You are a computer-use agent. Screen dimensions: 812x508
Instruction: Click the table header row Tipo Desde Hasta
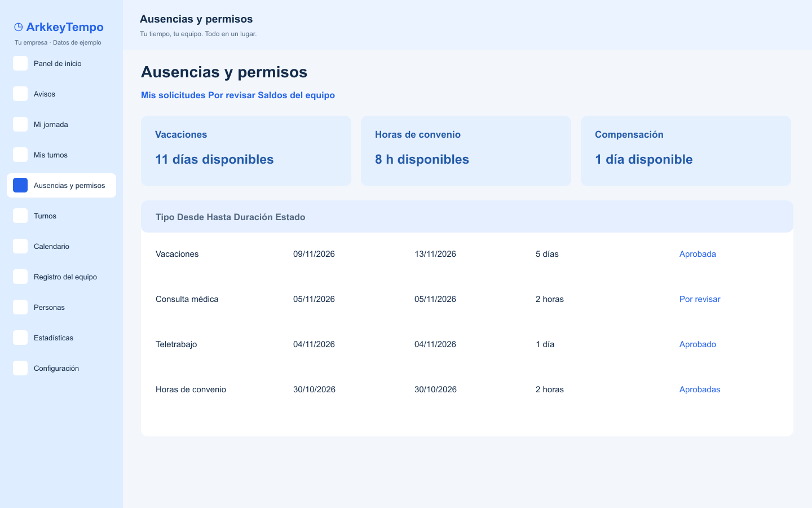click(467, 217)
